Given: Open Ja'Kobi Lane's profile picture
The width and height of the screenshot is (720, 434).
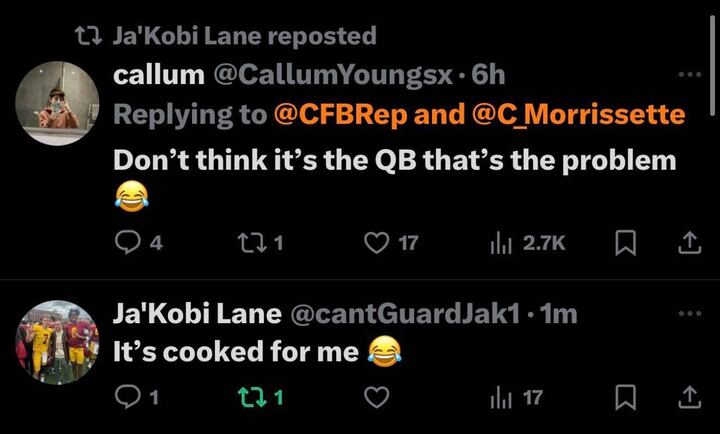Looking at the screenshot, I should click(59, 343).
